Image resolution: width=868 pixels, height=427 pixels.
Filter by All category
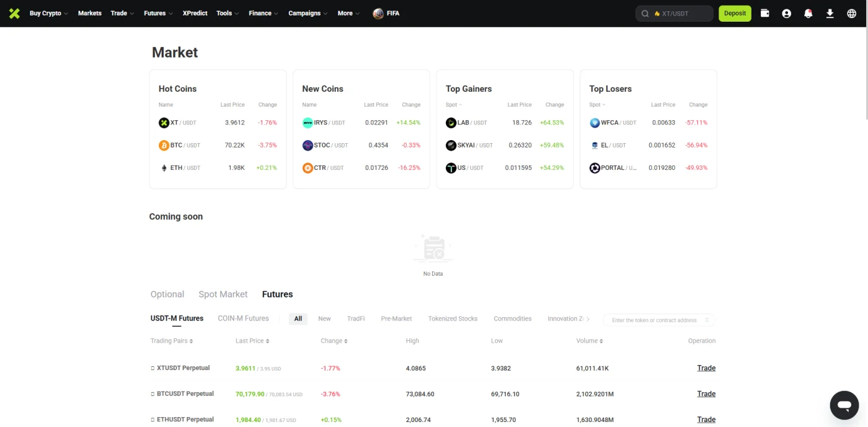click(x=298, y=319)
